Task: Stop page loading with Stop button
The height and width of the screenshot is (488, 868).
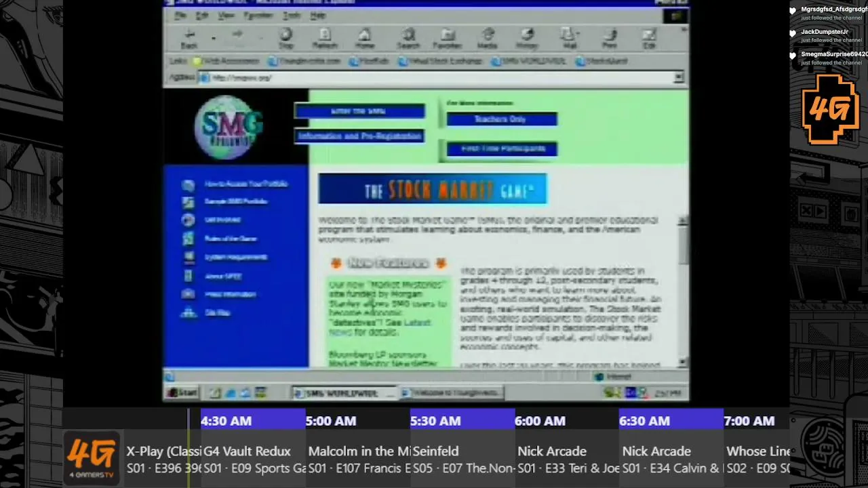Action: click(x=285, y=39)
